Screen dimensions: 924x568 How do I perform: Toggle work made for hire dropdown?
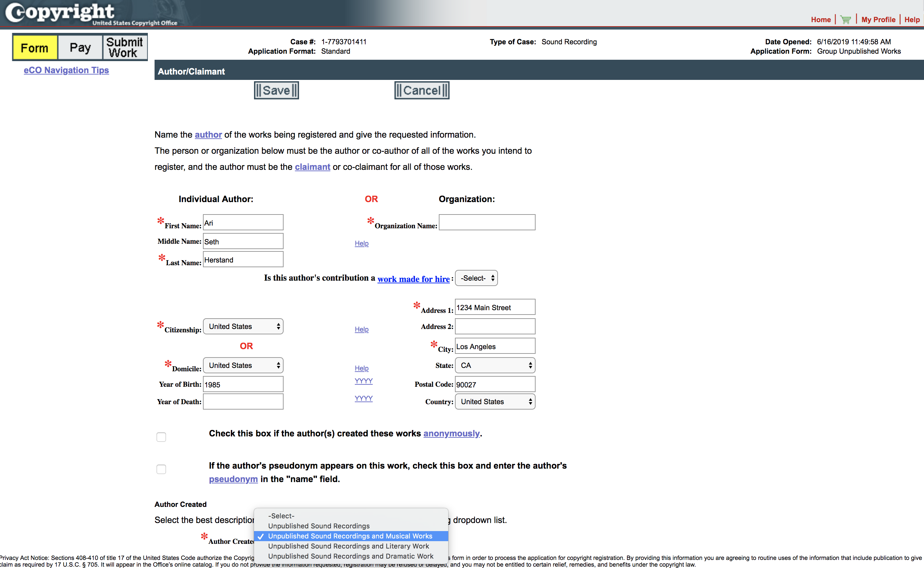[476, 277]
